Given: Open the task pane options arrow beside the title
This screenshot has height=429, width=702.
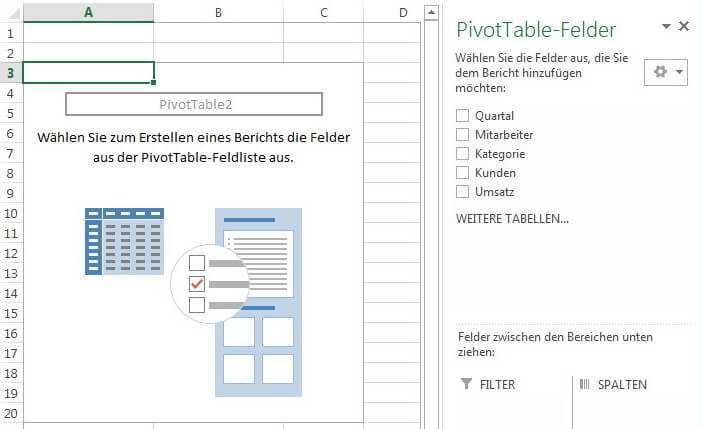Looking at the screenshot, I should pos(666,26).
